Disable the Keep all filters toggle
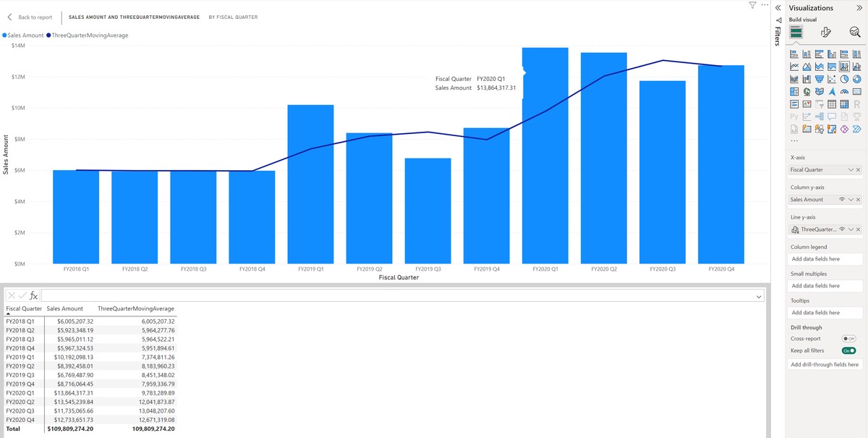868x438 pixels. pyautogui.click(x=848, y=351)
